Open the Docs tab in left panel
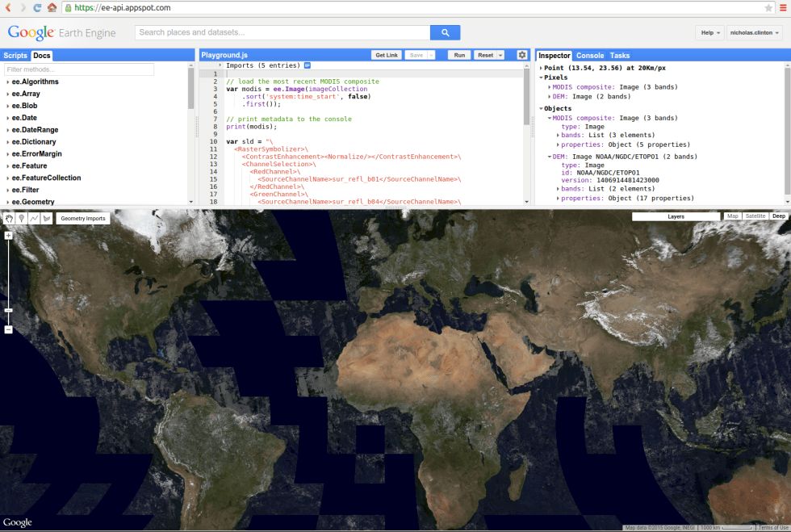The width and height of the screenshot is (791, 532). pyautogui.click(x=41, y=56)
